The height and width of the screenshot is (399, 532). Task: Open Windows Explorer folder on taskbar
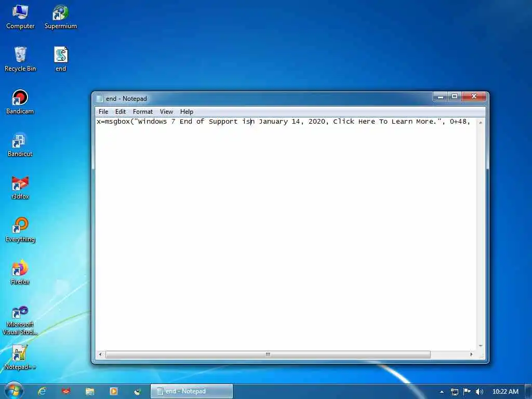(89, 391)
